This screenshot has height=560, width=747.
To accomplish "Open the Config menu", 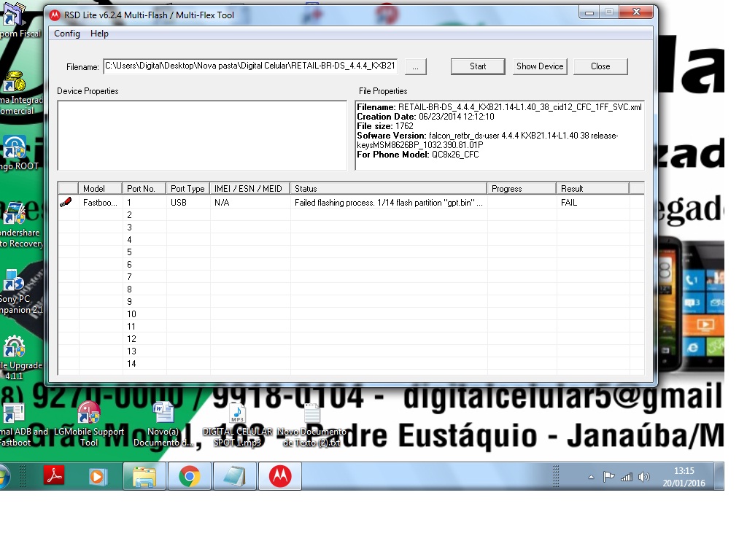I will click(x=66, y=34).
